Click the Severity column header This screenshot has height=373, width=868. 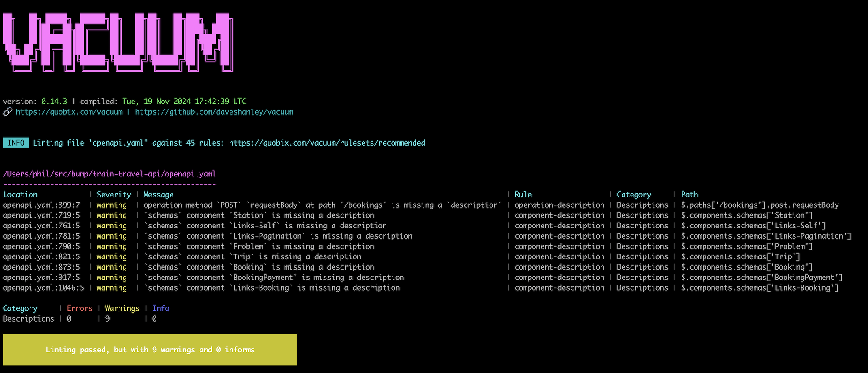tap(114, 195)
